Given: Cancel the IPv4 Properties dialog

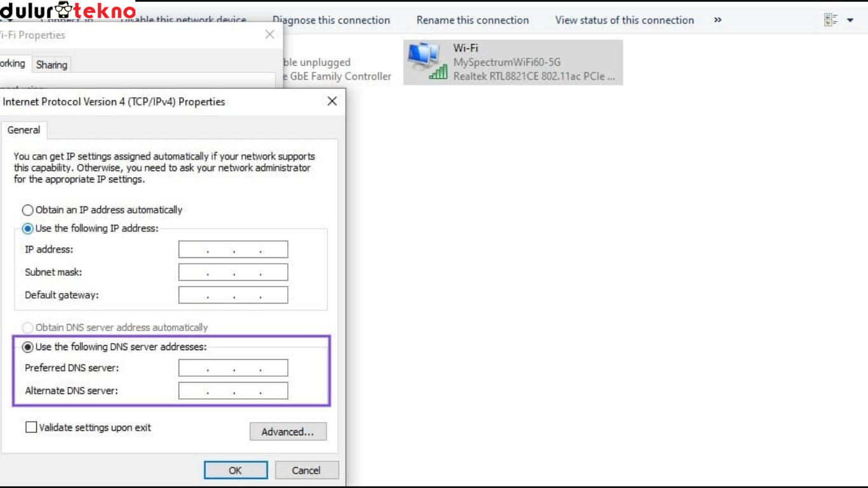Looking at the screenshot, I should [306, 470].
